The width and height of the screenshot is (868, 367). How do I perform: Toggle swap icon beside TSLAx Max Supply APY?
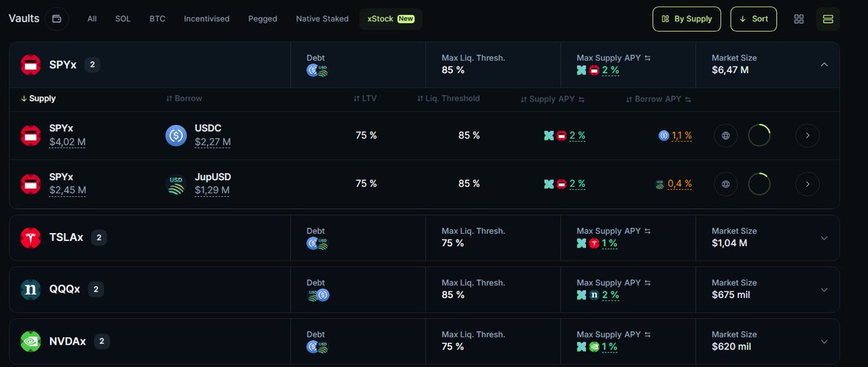(x=648, y=231)
